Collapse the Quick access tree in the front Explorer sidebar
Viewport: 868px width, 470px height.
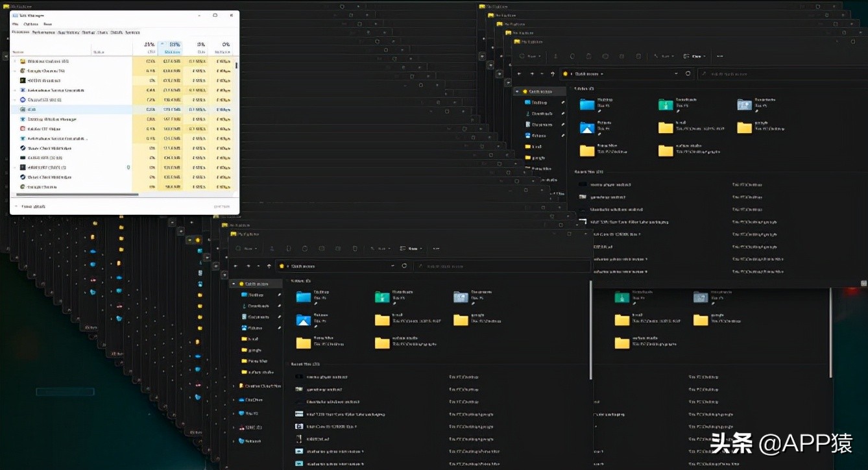234,284
